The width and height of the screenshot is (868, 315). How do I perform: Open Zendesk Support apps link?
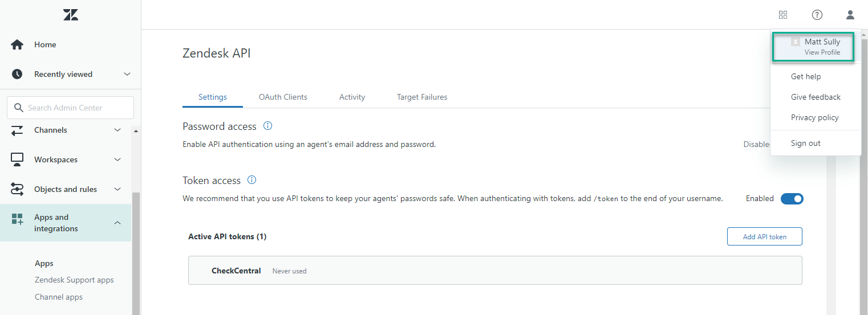74,280
